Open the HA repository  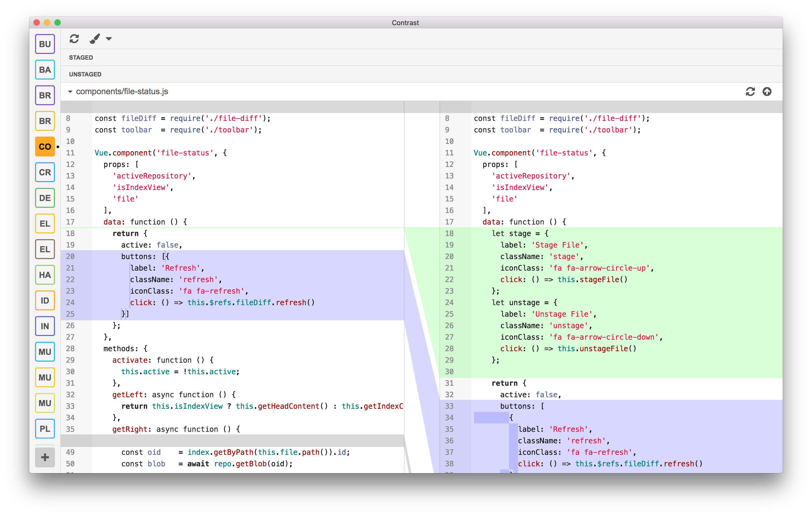tap(45, 275)
